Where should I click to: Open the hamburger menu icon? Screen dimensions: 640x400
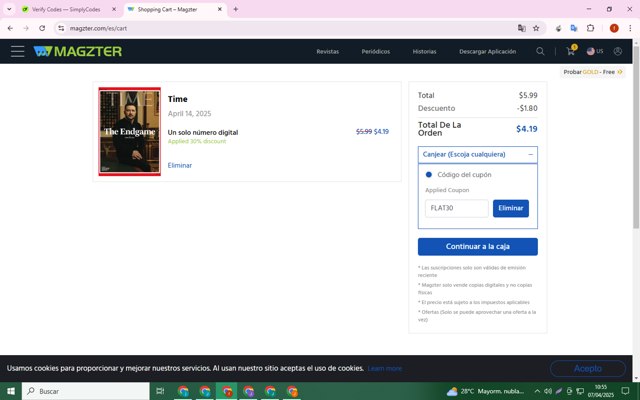pyautogui.click(x=18, y=51)
